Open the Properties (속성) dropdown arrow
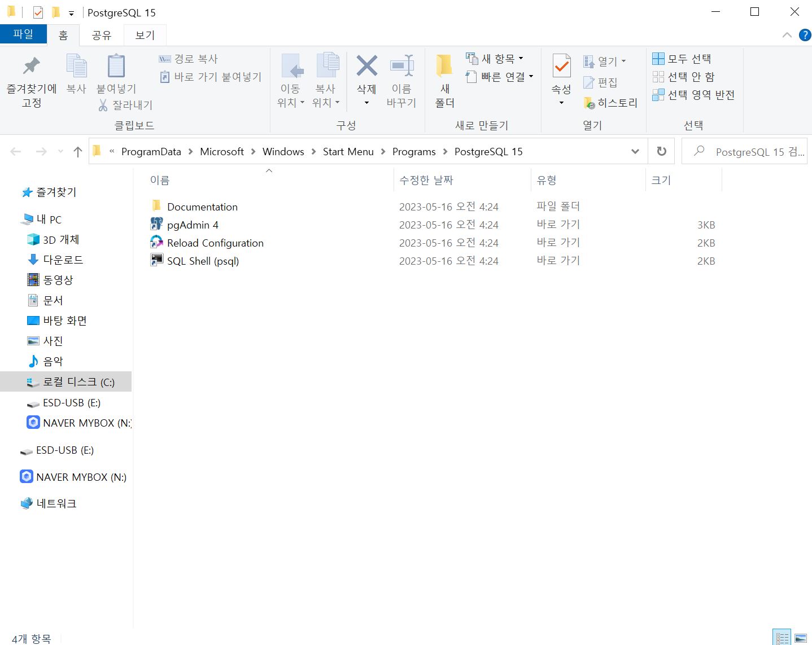Screen dimensions: 812x645 pyautogui.click(x=561, y=103)
